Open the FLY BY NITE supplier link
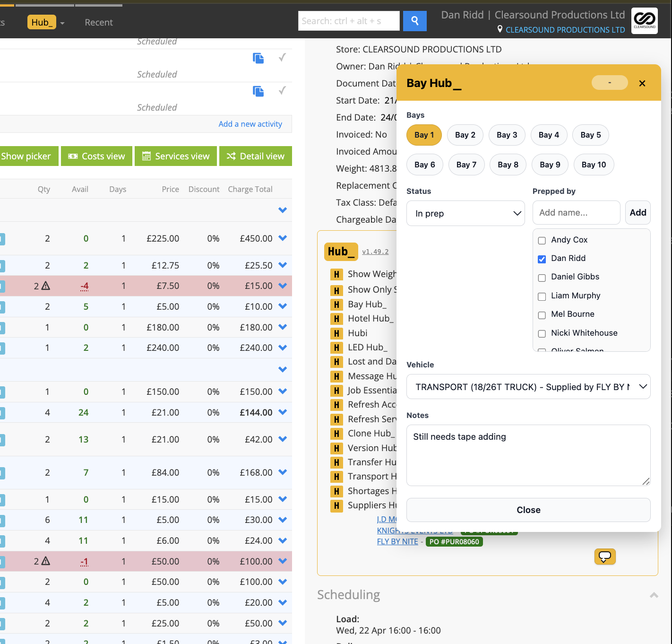 (397, 541)
